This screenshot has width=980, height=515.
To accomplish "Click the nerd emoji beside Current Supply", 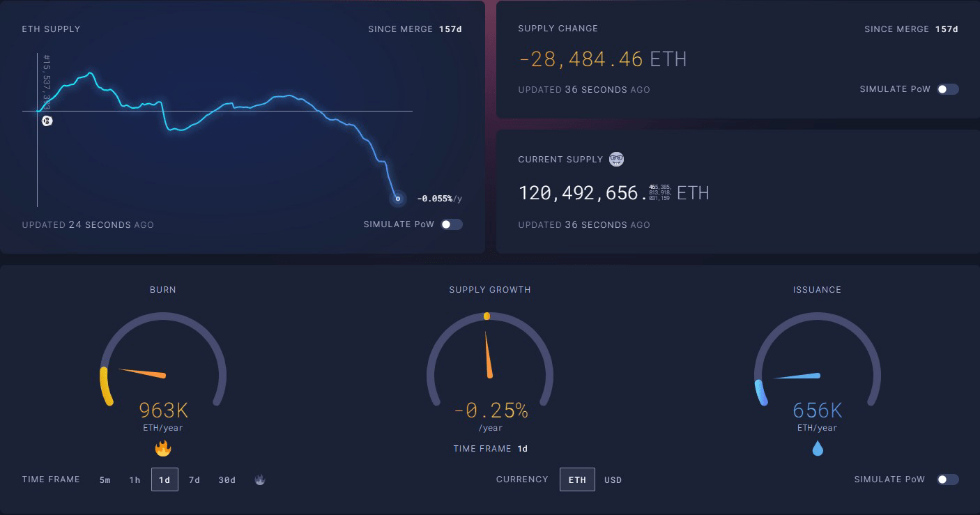I will pyautogui.click(x=616, y=159).
